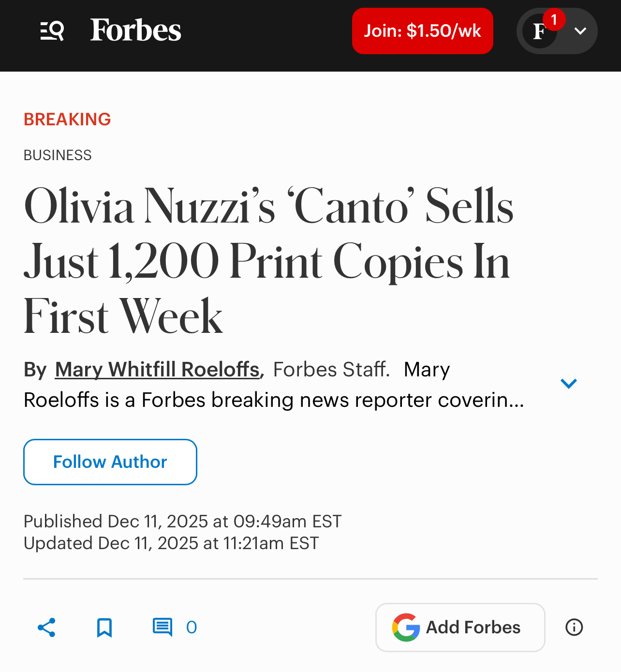Click the article headline text
This screenshot has width=621, height=672.
[268, 261]
